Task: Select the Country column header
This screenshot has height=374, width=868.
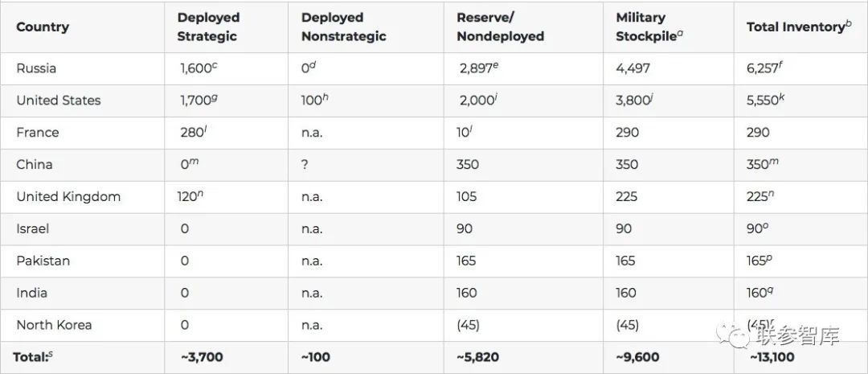Action: 43,27
